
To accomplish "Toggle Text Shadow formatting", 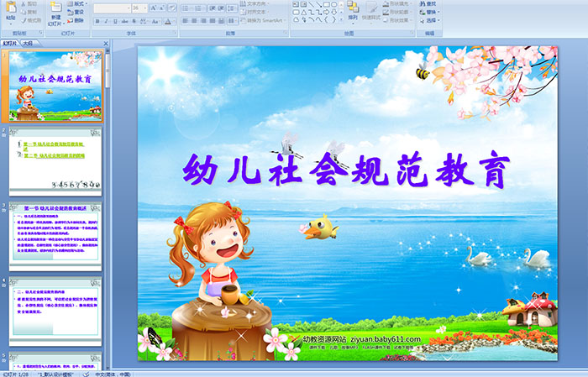I will pos(134,21).
